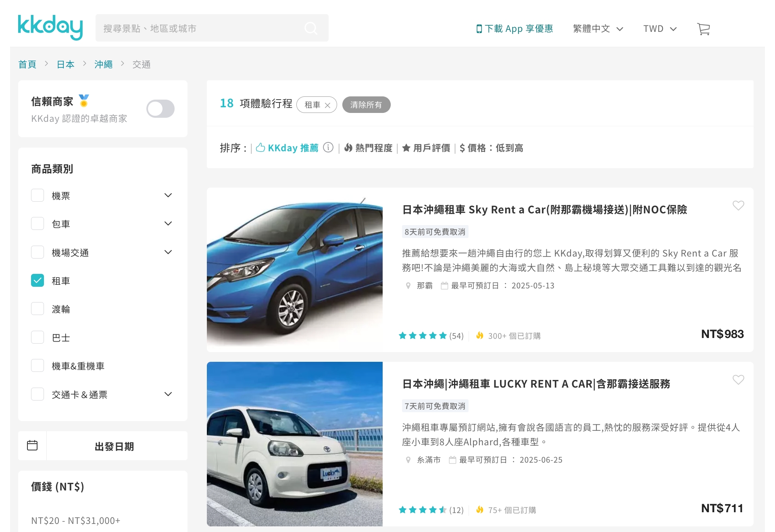
Task: Click the search magnifier icon
Action: (310, 28)
